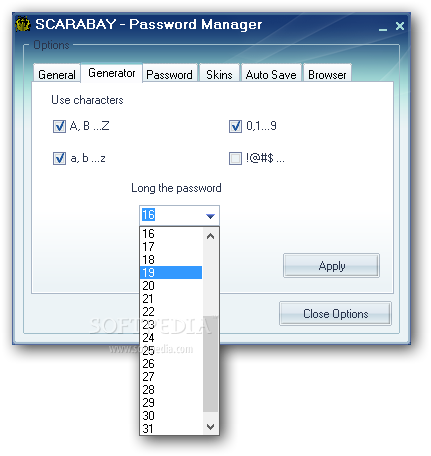Click the Apply button
The image size is (431, 456).
331,266
